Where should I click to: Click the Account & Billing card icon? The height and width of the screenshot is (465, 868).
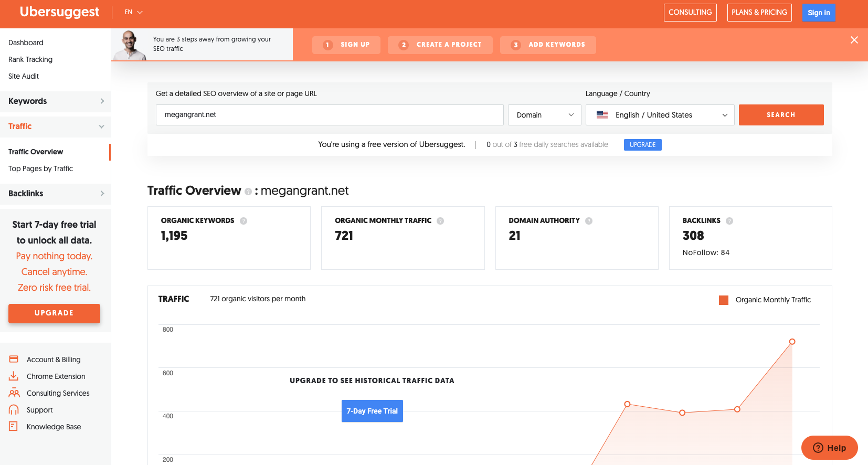click(14, 360)
